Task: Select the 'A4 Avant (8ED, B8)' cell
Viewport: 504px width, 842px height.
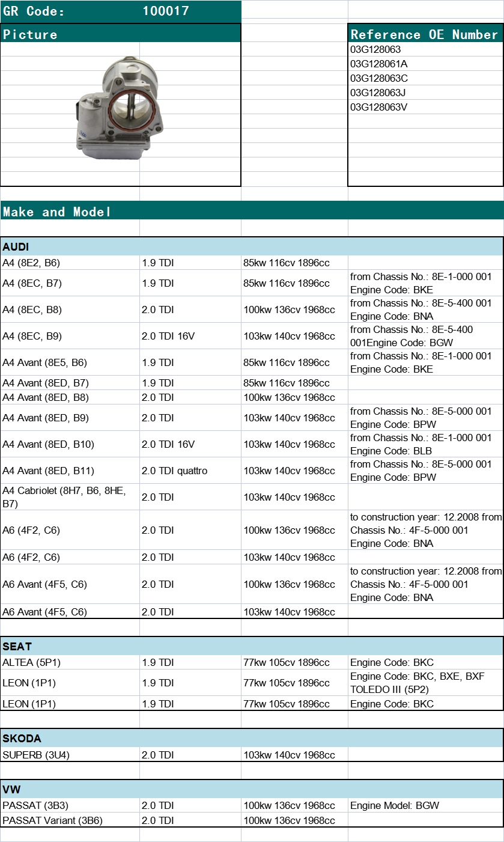Action: (x=70, y=397)
